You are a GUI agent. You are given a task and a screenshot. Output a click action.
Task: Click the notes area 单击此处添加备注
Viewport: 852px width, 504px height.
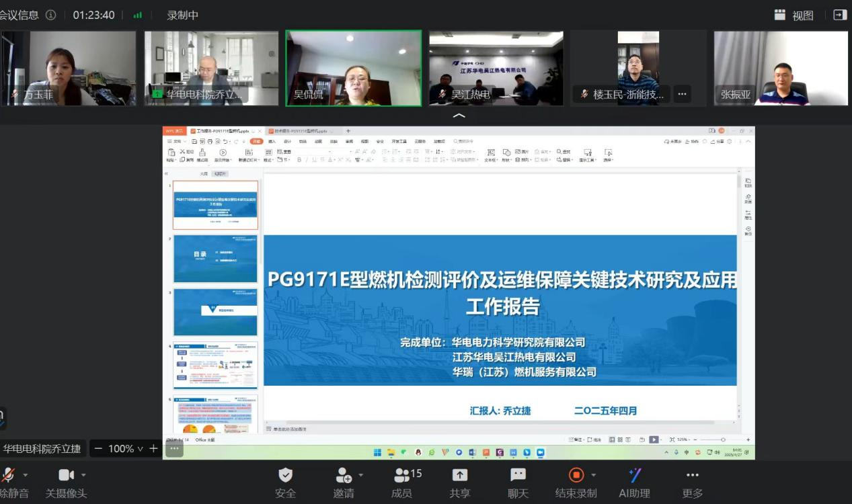coord(290,429)
